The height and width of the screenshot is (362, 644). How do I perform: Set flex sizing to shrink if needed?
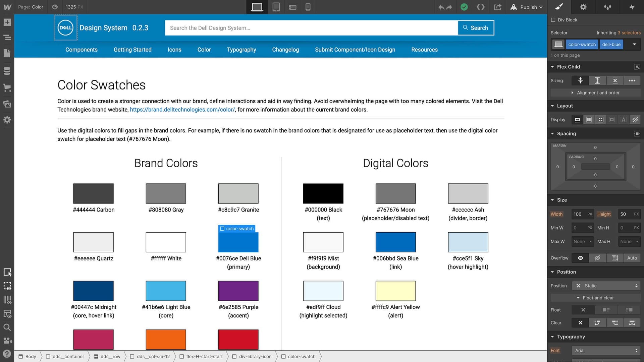pyautogui.click(x=580, y=80)
